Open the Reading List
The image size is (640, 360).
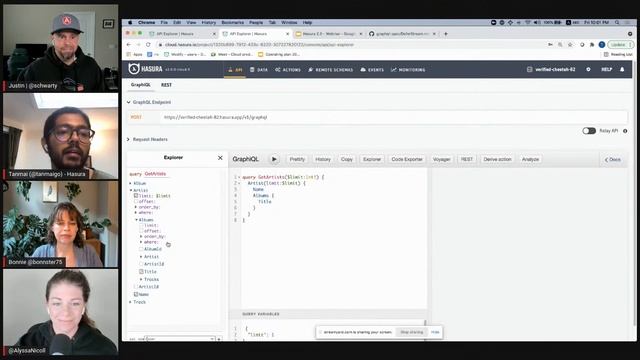618,54
